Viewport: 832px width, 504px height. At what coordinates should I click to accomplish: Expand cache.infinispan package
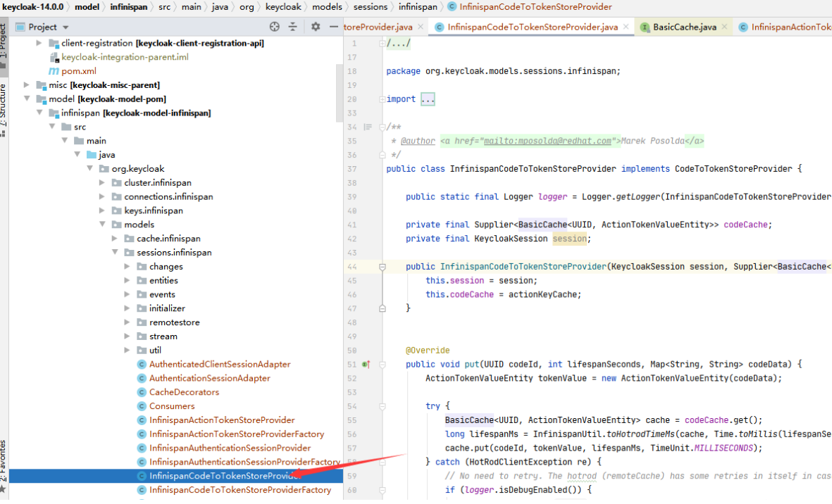(x=115, y=239)
